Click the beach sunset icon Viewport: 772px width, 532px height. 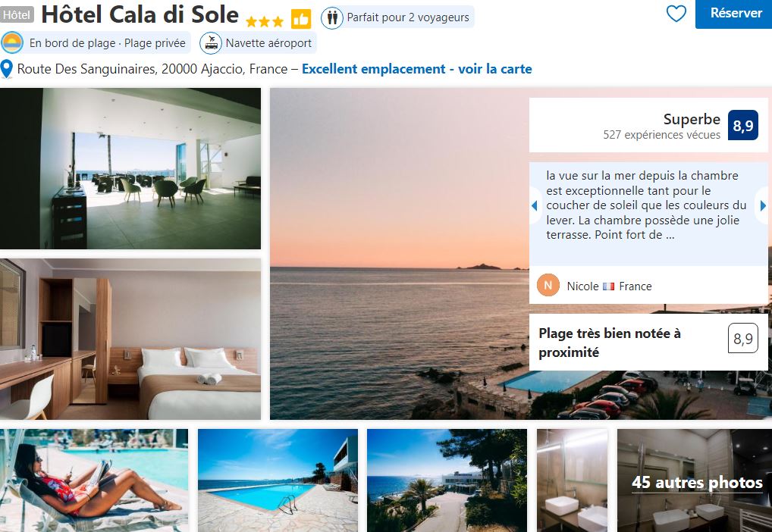click(12, 42)
